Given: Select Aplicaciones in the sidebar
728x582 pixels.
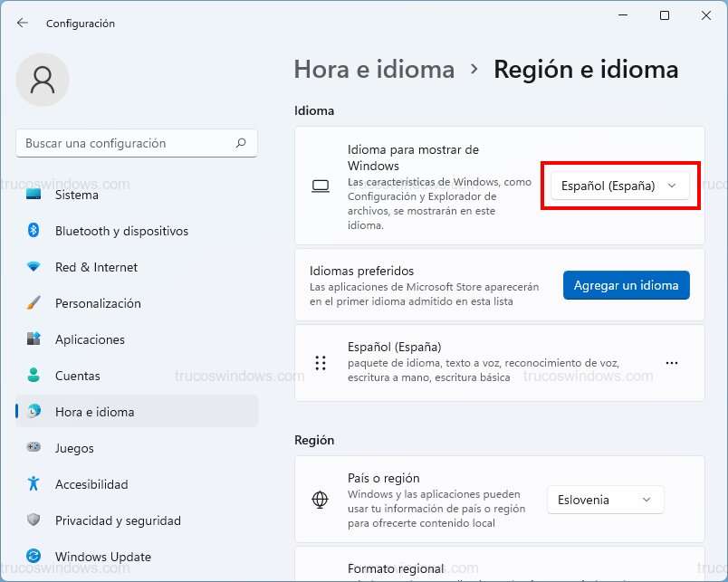Looking at the screenshot, I should coord(90,339).
